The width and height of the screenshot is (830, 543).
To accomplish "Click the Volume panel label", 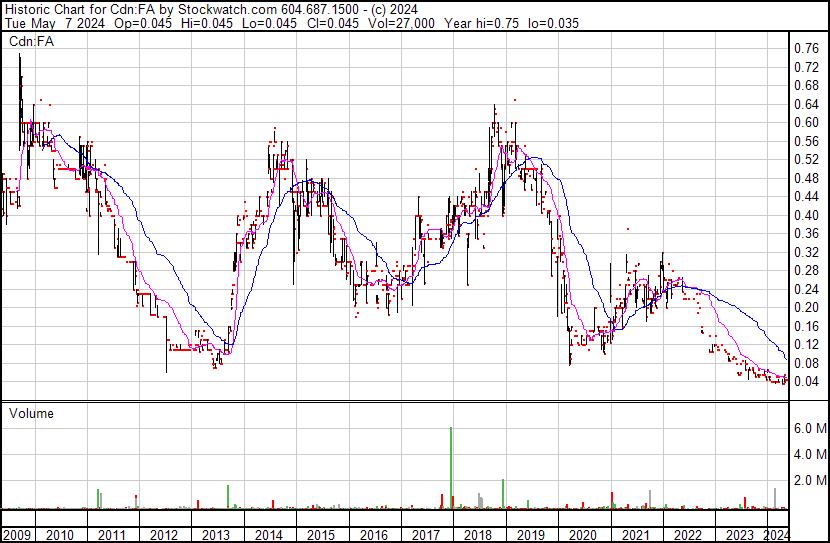I will pyautogui.click(x=32, y=413).
